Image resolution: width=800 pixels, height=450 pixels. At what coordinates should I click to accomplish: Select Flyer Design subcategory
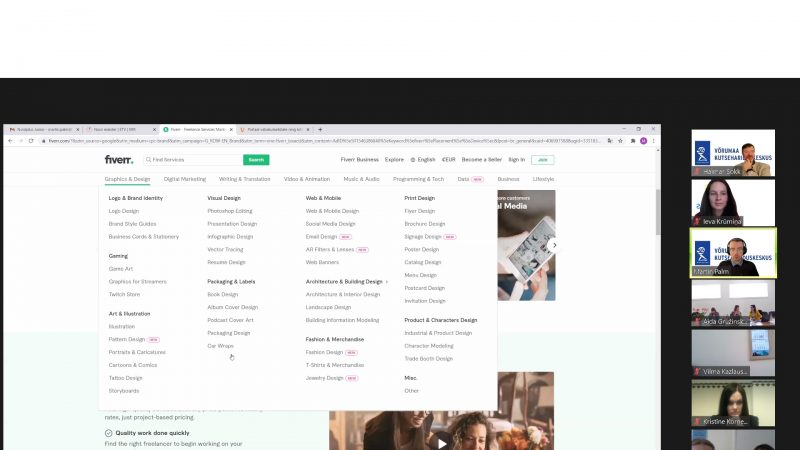[x=419, y=211]
